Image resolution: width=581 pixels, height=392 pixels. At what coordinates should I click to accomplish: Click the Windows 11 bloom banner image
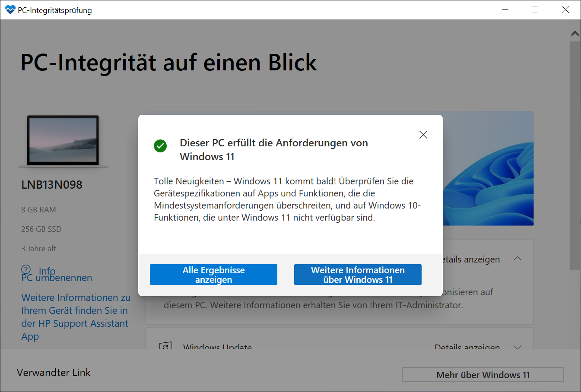488,168
